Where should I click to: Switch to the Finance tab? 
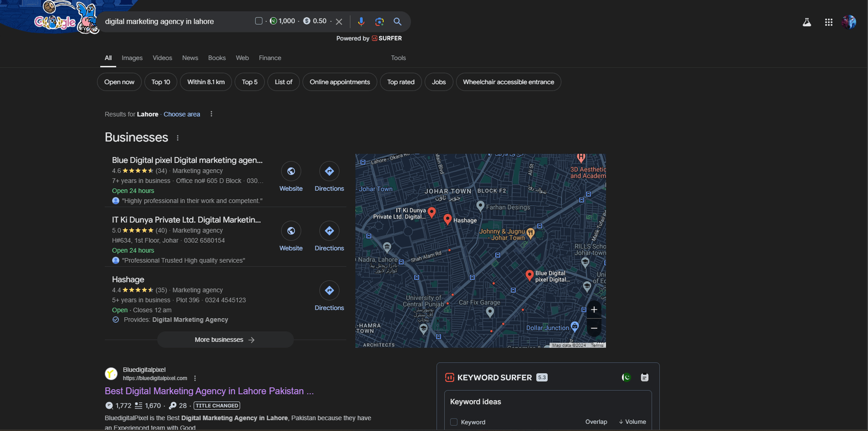[x=270, y=58]
